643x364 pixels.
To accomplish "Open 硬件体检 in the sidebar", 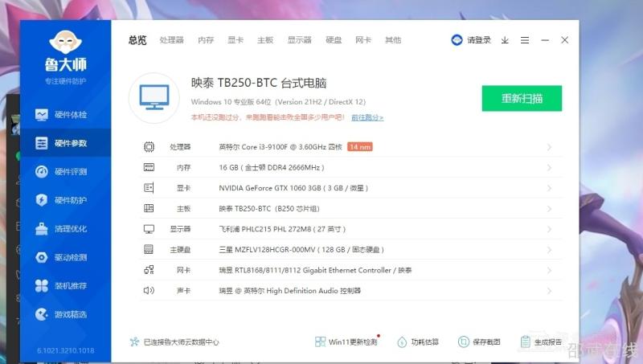I will (x=69, y=115).
